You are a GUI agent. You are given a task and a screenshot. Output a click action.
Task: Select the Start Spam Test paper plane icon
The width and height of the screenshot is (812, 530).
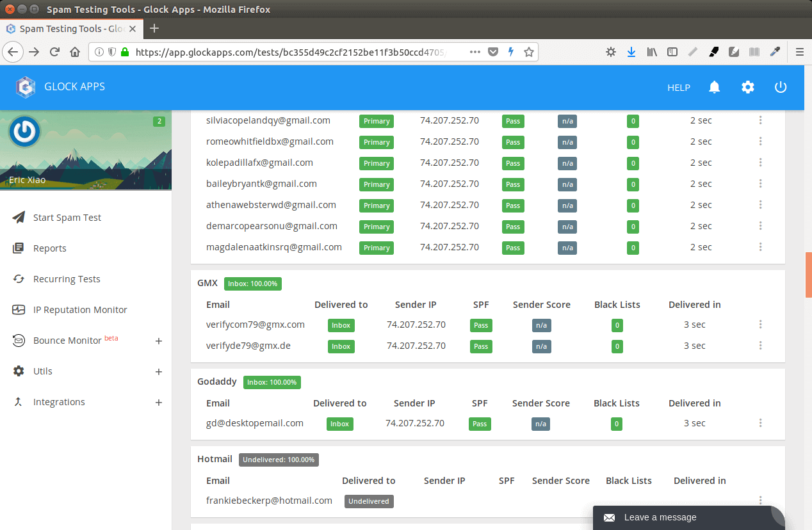pos(19,217)
